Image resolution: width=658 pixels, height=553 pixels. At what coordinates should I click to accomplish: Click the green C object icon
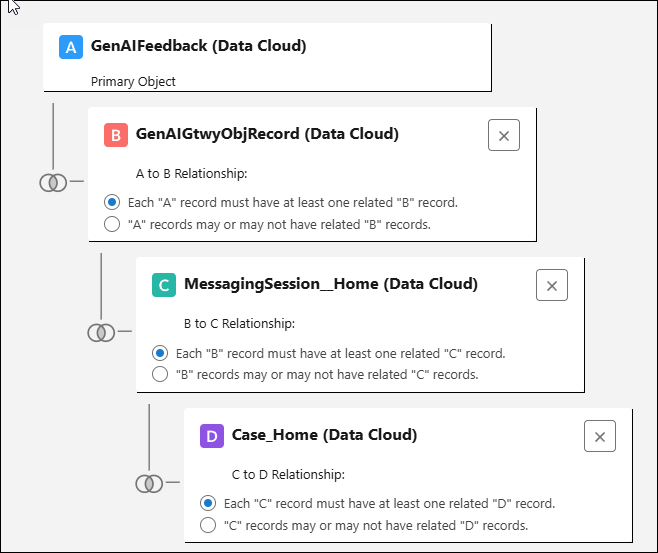click(x=164, y=285)
